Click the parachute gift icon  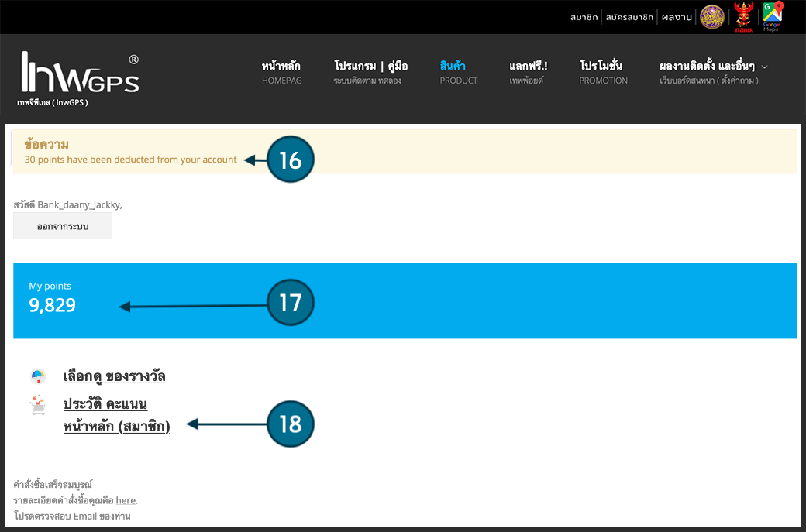pos(38,377)
